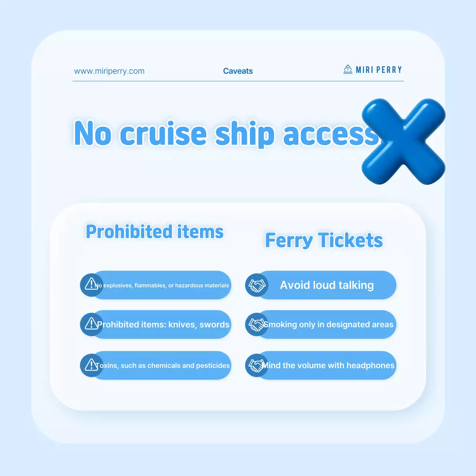This screenshot has height=476, width=476.
Task: Click the warning icon beside toxins rule
Action: pyautogui.click(x=91, y=365)
